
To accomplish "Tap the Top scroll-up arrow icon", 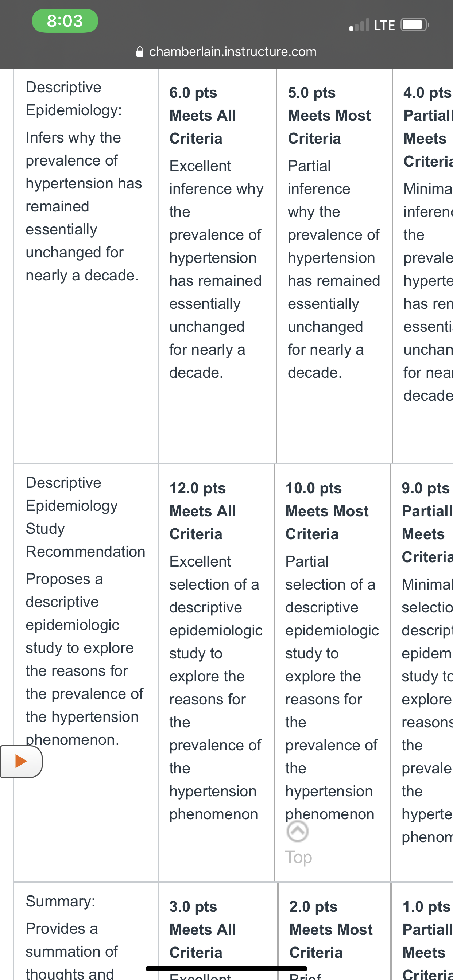I will pos(297,831).
